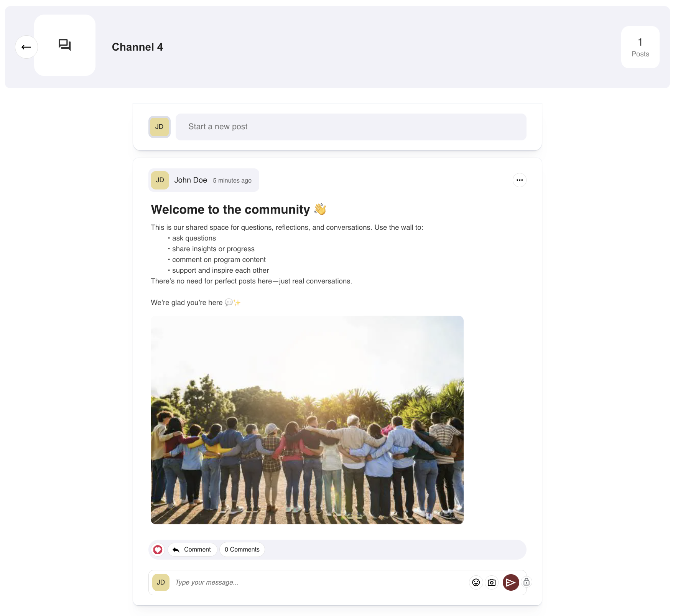Click the back arrow button

pos(26,47)
